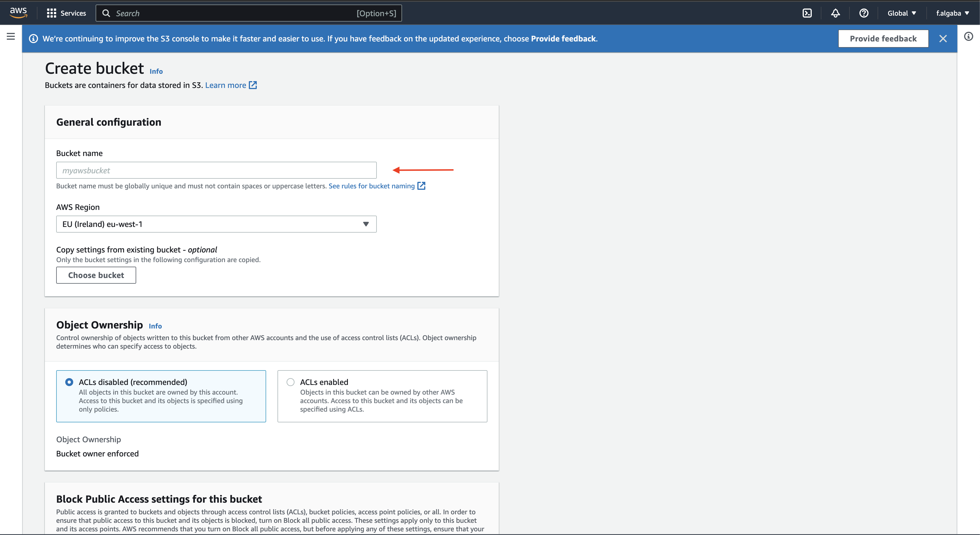Open the Services grid menu
Image resolution: width=980 pixels, height=535 pixels.
66,13
